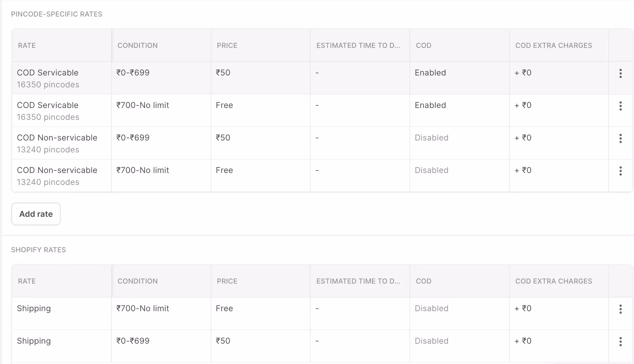
Task: Click ESTIMATED TIME TO D... header in Shopify table
Action: coord(358,281)
